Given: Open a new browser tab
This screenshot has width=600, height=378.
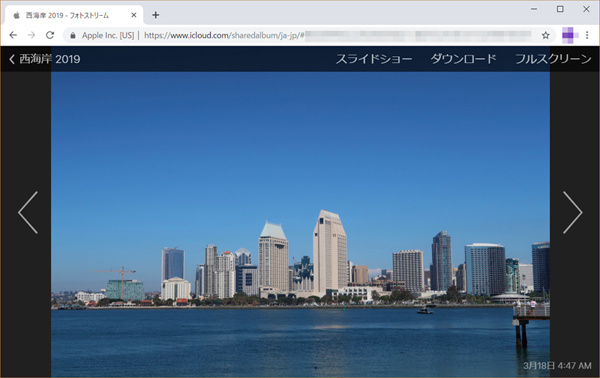Looking at the screenshot, I should point(155,15).
